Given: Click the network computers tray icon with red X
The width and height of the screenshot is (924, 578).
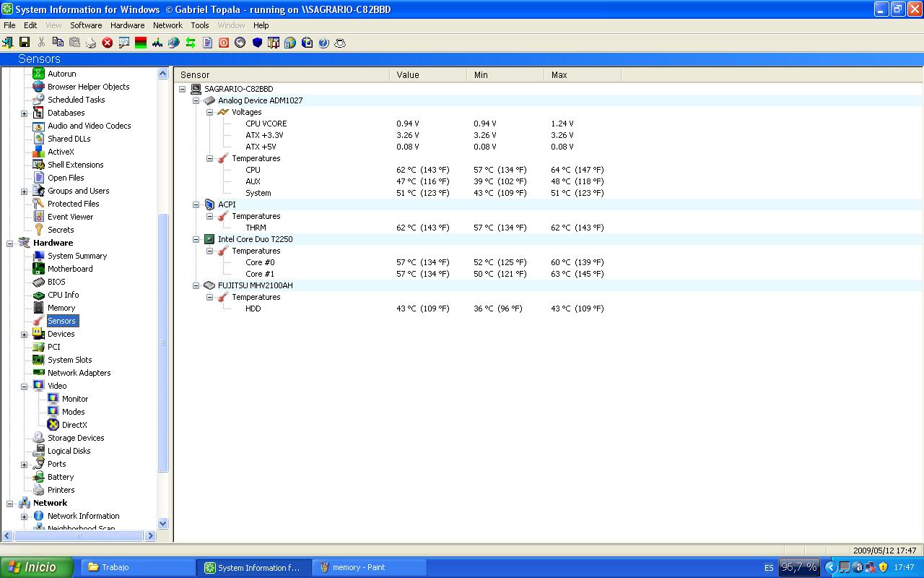Looking at the screenshot, I should click(870, 567).
